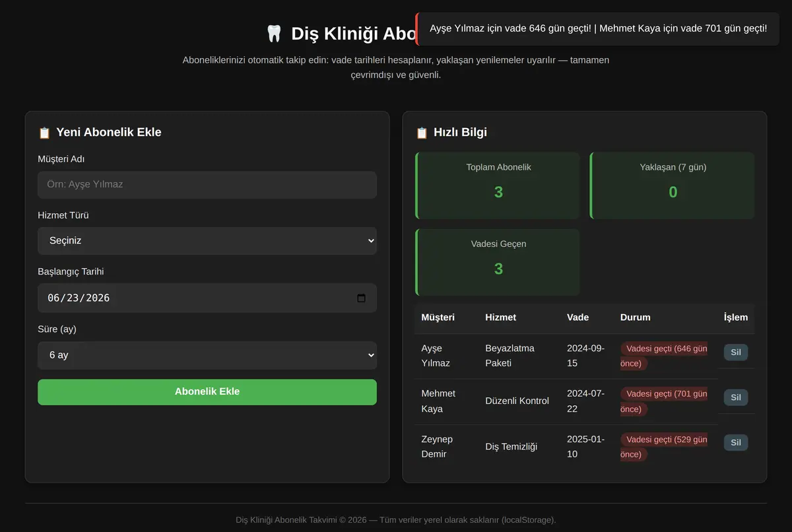Click the customer name Mehmet Kaya in the table
Image resolution: width=792 pixels, height=532 pixels.
438,401
